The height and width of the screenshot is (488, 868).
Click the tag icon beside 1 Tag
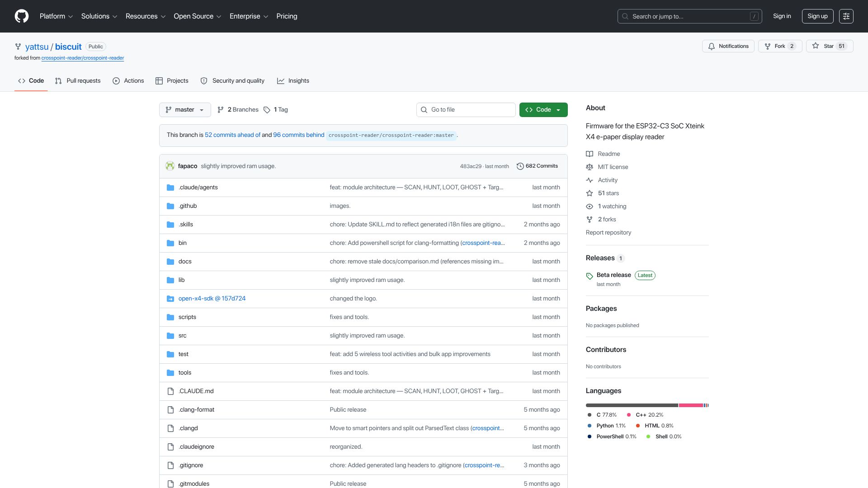(267, 110)
